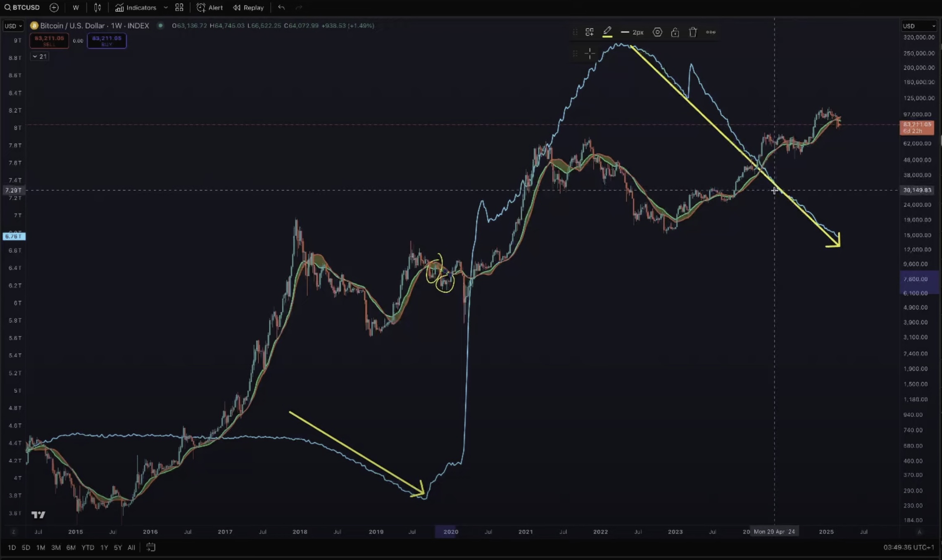Set the time range to 6M
Viewport: 942px width, 560px height.
pos(71,548)
